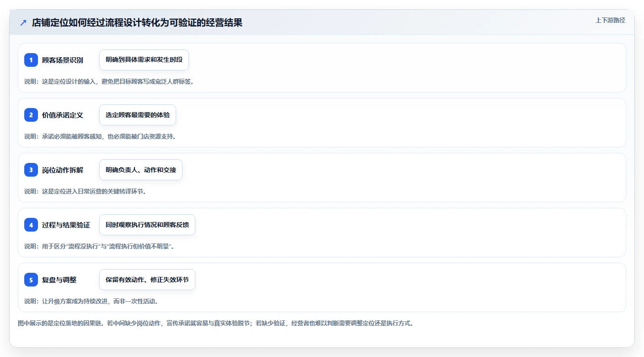Click the 选定顾客最需要的体验 chip
644x357 pixels.
(138, 115)
